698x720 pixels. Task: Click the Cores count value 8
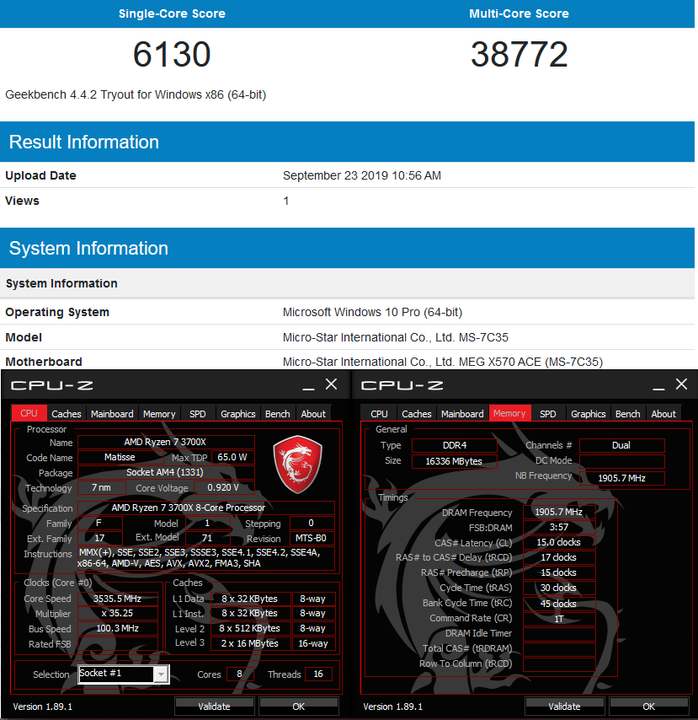click(x=240, y=674)
